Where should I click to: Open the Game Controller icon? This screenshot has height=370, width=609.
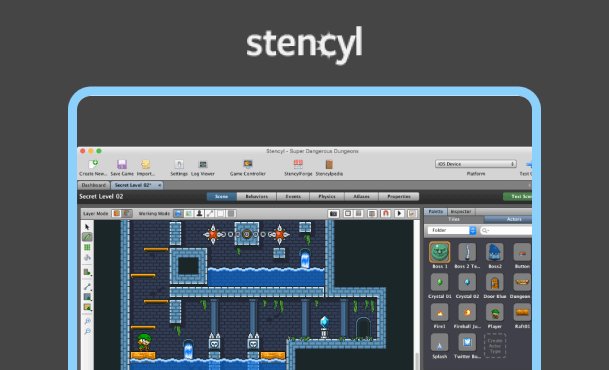click(x=248, y=164)
